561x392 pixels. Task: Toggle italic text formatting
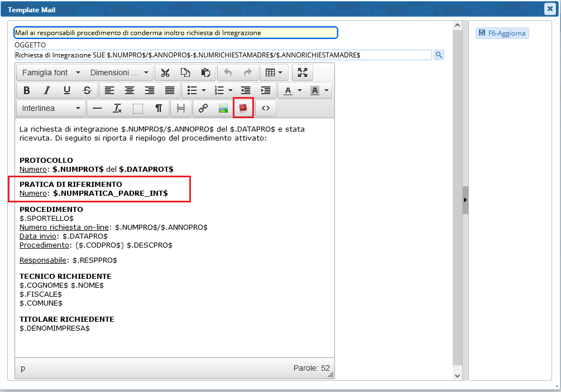point(47,90)
